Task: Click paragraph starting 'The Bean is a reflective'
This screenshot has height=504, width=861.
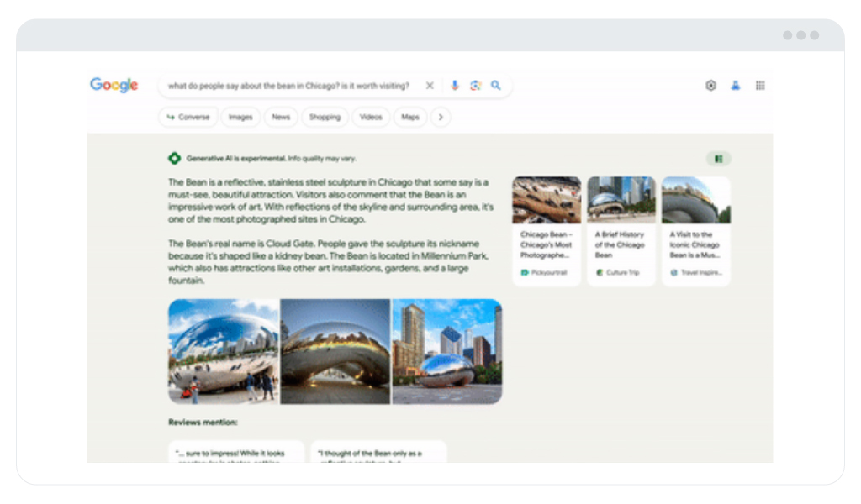Action: (330, 201)
